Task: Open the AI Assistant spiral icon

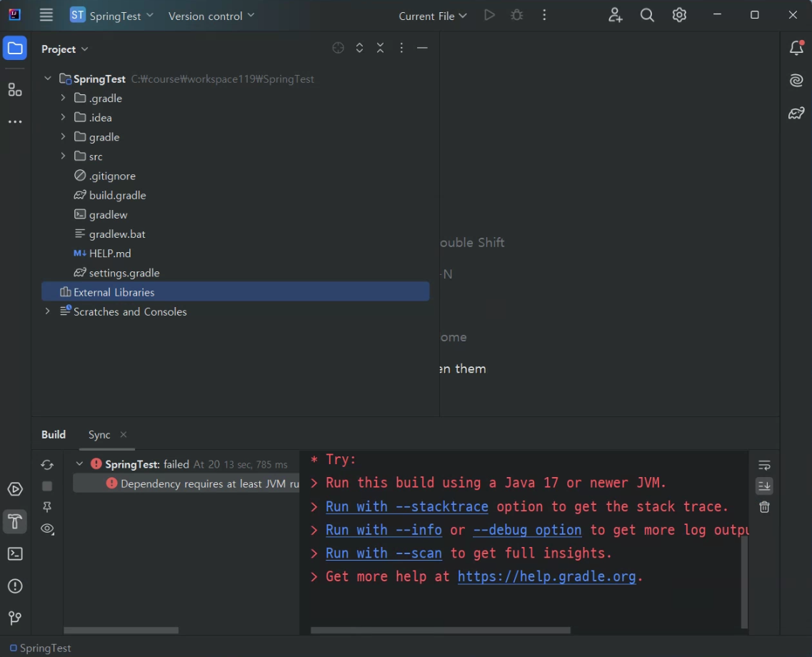Action: pyautogui.click(x=796, y=80)
